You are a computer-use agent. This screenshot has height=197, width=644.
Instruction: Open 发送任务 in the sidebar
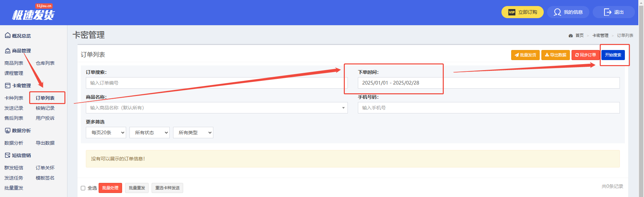[x=14, y=178]
